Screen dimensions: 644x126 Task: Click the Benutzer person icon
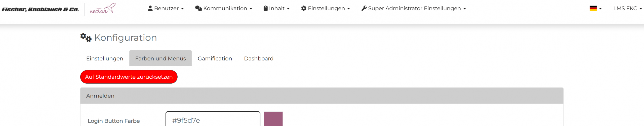point(150,8)
